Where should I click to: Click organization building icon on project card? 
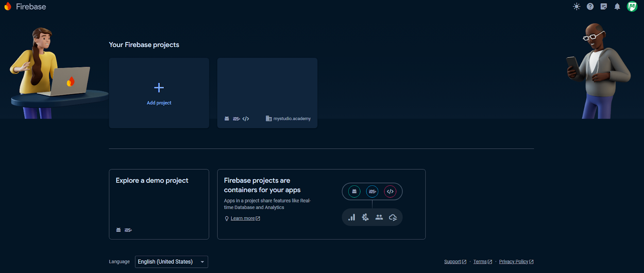pos(268,119)
